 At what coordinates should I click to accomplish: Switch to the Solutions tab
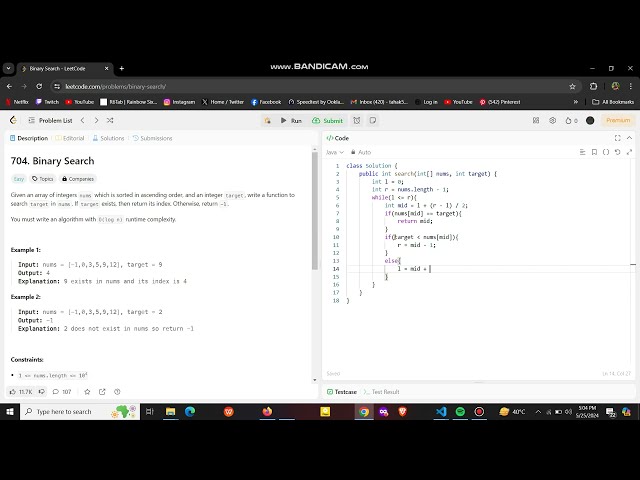[108, 138]
